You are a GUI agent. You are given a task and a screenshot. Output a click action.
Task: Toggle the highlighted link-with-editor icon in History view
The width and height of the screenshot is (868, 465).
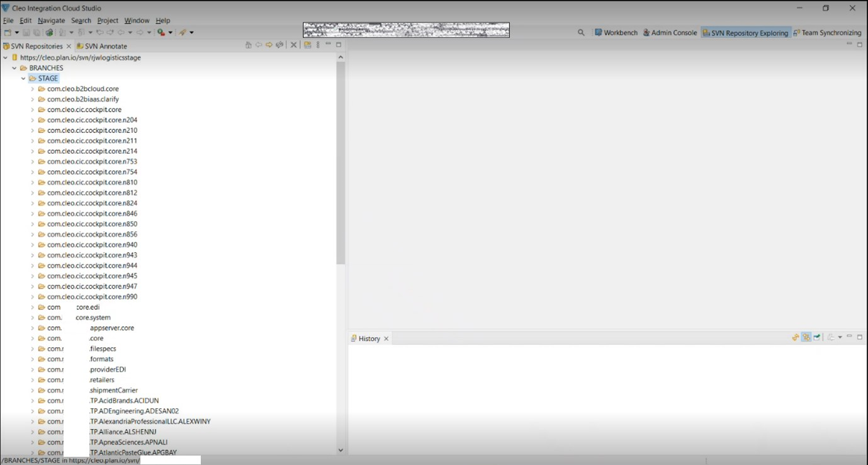click(x=806, y=337)
